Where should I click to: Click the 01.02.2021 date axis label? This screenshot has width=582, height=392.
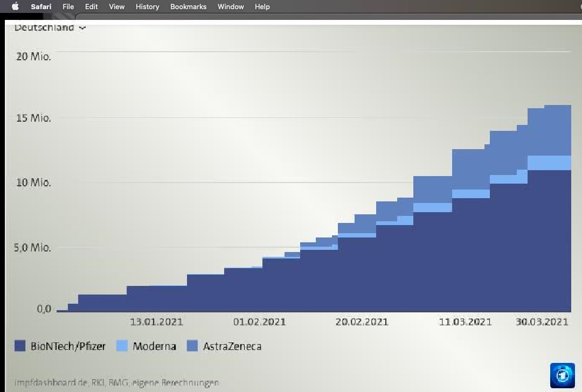pos(259,321)
